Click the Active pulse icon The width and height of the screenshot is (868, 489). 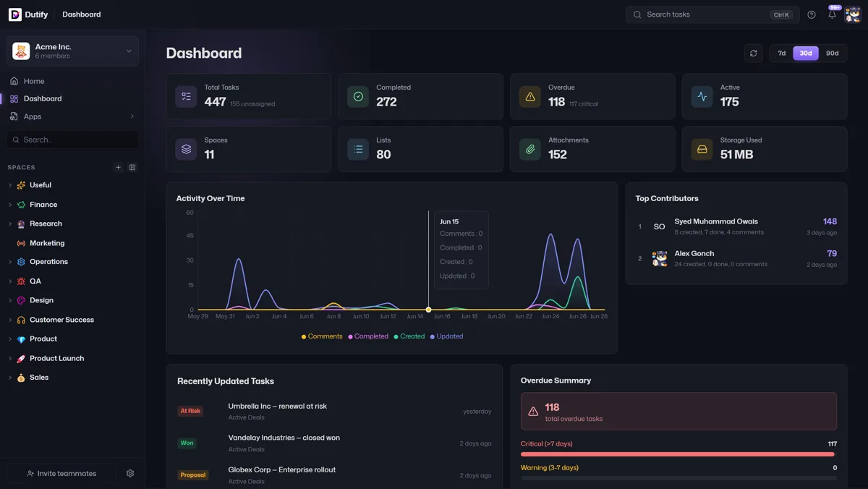point(702,96)
